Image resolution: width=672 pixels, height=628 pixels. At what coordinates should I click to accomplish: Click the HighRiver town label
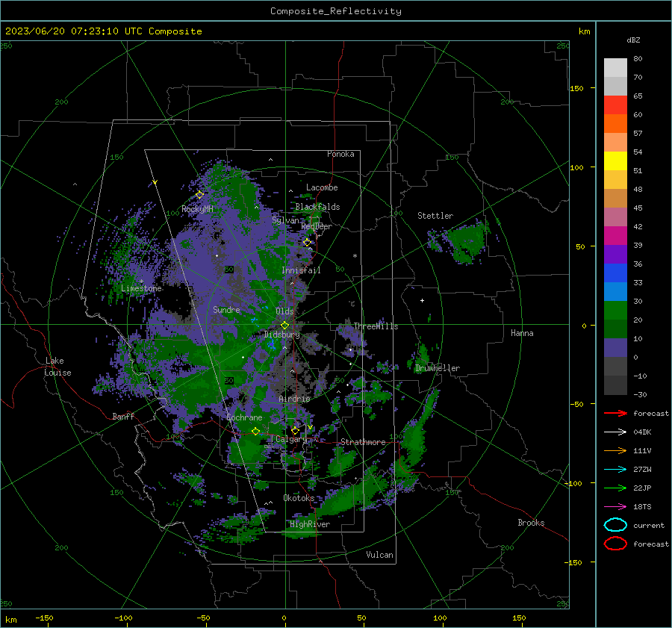tap(310, 524)
